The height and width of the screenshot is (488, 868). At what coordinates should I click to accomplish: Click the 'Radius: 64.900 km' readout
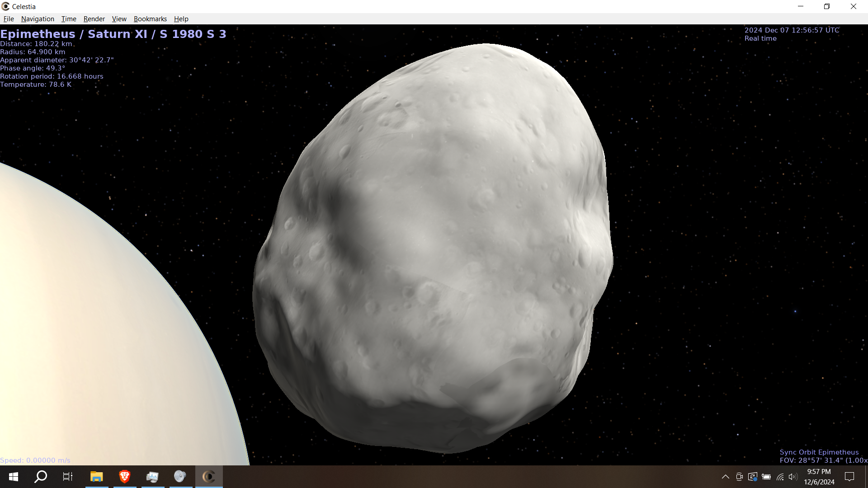[x=33, y=52]
